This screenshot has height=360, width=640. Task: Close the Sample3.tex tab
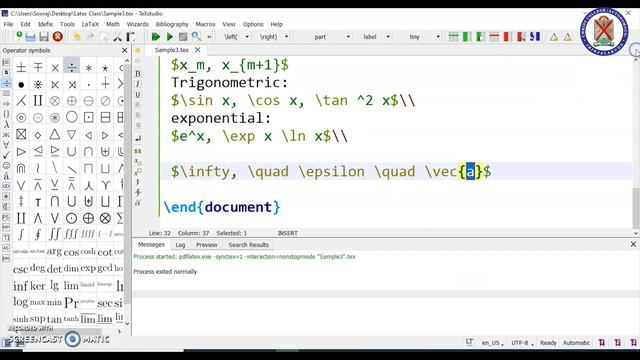(x=198, y=50)
